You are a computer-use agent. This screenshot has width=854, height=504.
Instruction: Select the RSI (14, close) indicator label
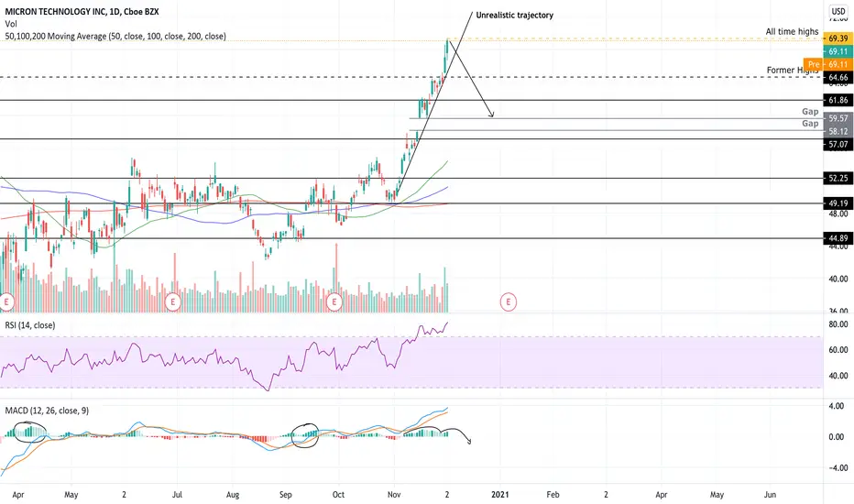click(x=30, y=325)
